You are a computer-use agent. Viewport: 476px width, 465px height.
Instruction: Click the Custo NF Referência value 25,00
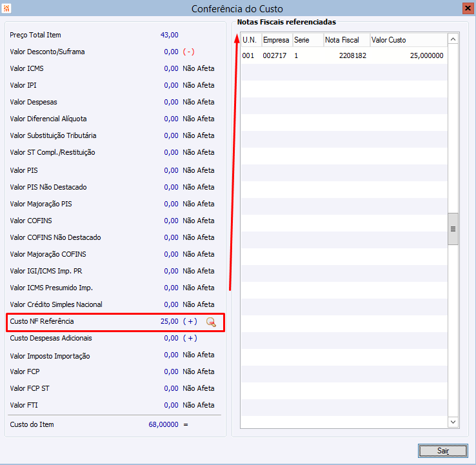(170, 321)
